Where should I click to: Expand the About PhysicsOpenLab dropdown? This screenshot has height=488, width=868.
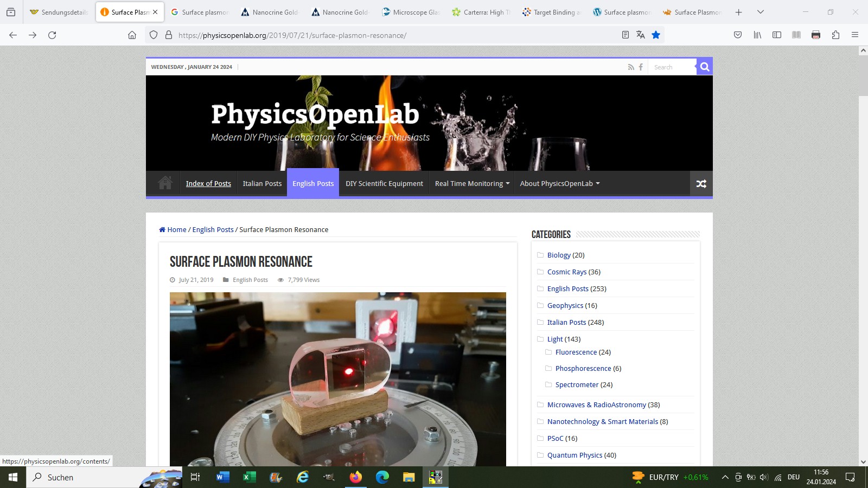560,183
